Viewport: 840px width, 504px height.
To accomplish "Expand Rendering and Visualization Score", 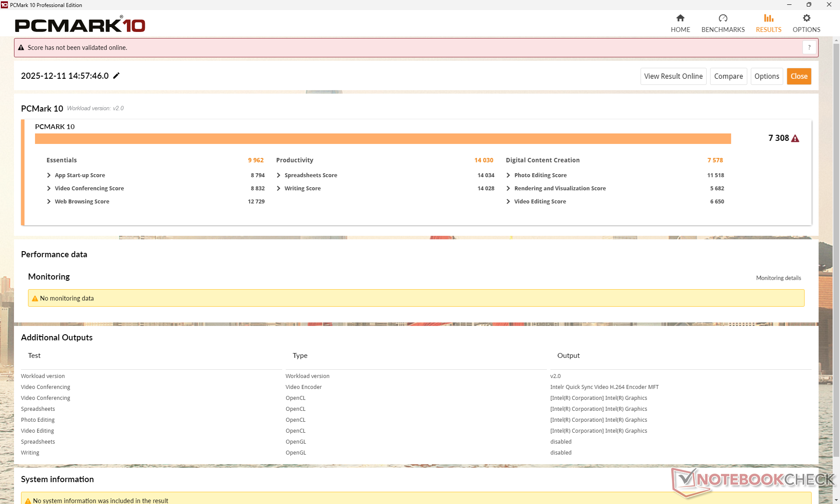I will (x=508, y=188).
